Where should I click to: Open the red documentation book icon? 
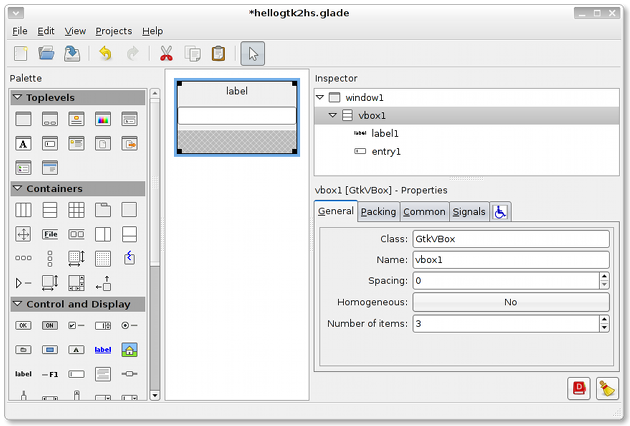[x=579, y=389]
